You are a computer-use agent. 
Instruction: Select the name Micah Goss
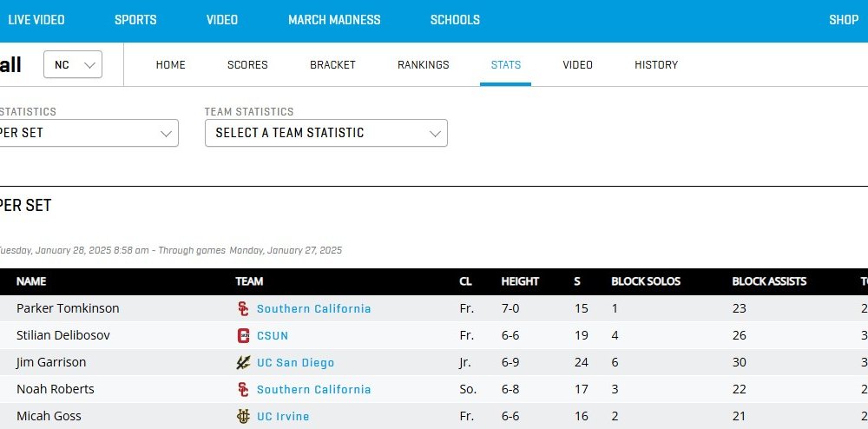pos(49,416)
